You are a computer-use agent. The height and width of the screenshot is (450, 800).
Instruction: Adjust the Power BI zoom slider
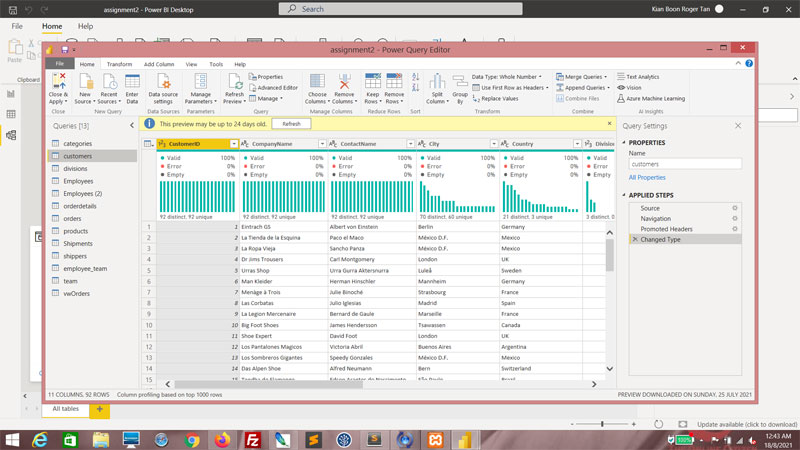602,424
